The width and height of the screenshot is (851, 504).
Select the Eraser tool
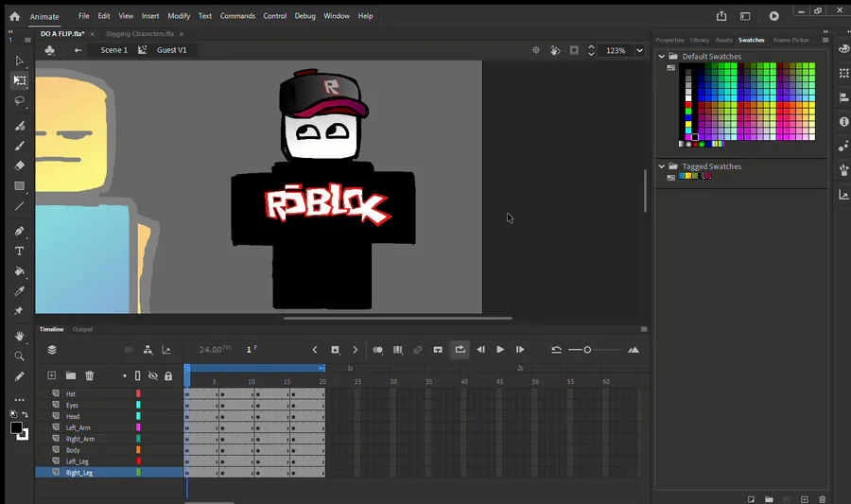pos(20,165)
